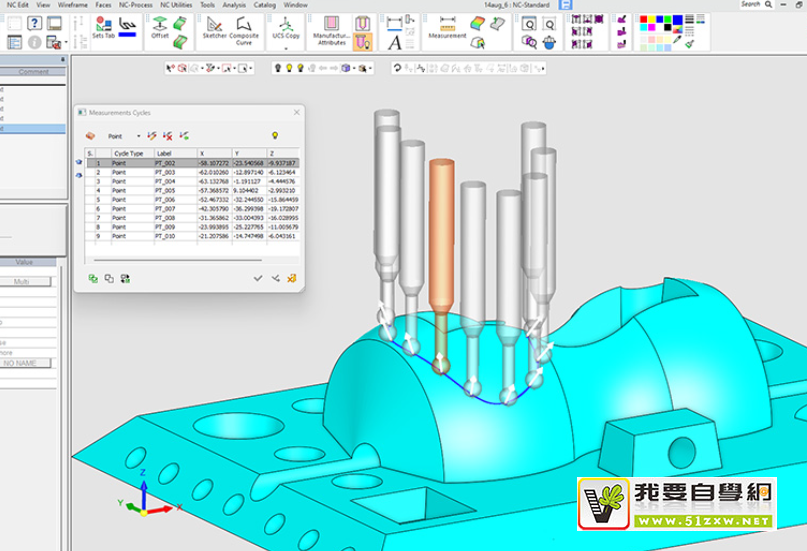Click the Multi button in left panel
The height and width of the screenshot is (551, 807).
coord(19,282)
